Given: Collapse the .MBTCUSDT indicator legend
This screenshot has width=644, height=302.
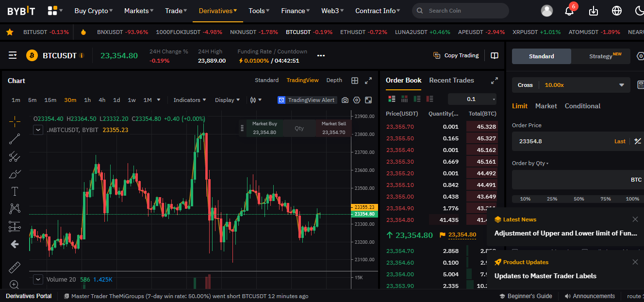Looking at the screenshot, I should pyautogui.click(x=38, y=130).
